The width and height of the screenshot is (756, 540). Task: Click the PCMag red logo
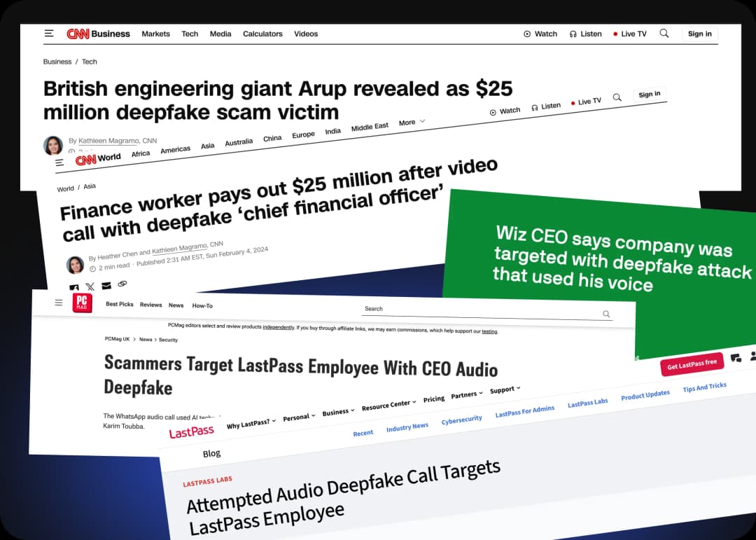82,303
